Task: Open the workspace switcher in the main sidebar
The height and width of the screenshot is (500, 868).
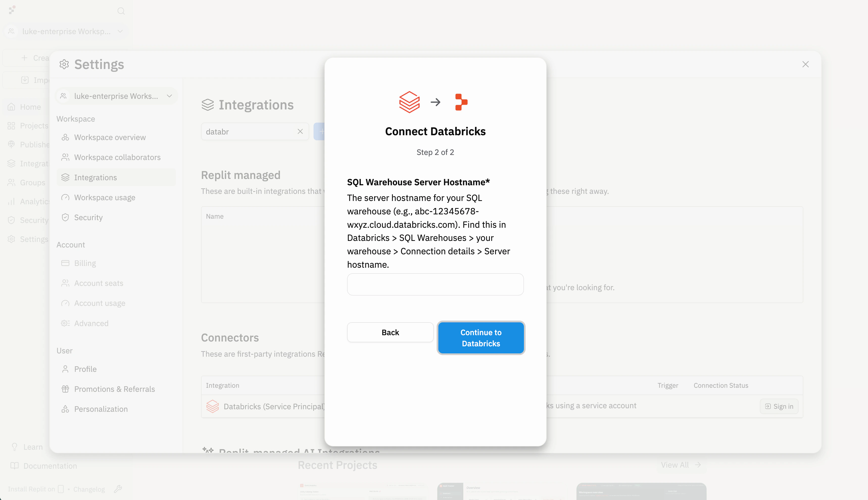Action: tap(66, 32)
